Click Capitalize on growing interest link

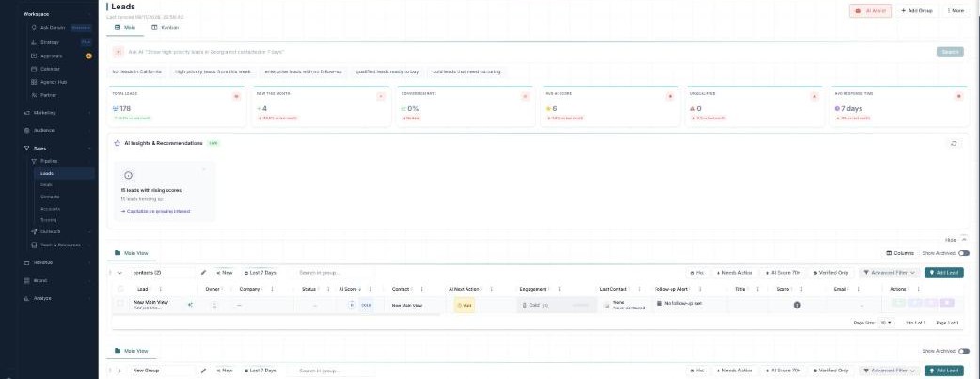[155, 211]
